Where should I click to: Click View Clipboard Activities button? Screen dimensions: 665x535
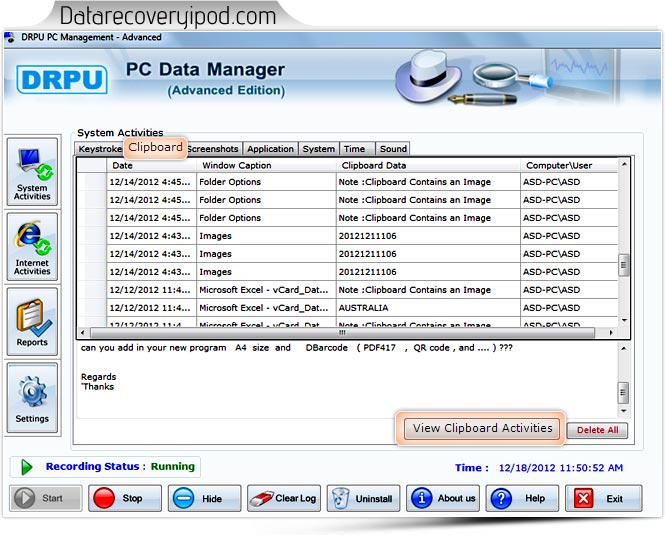[482, 428]
